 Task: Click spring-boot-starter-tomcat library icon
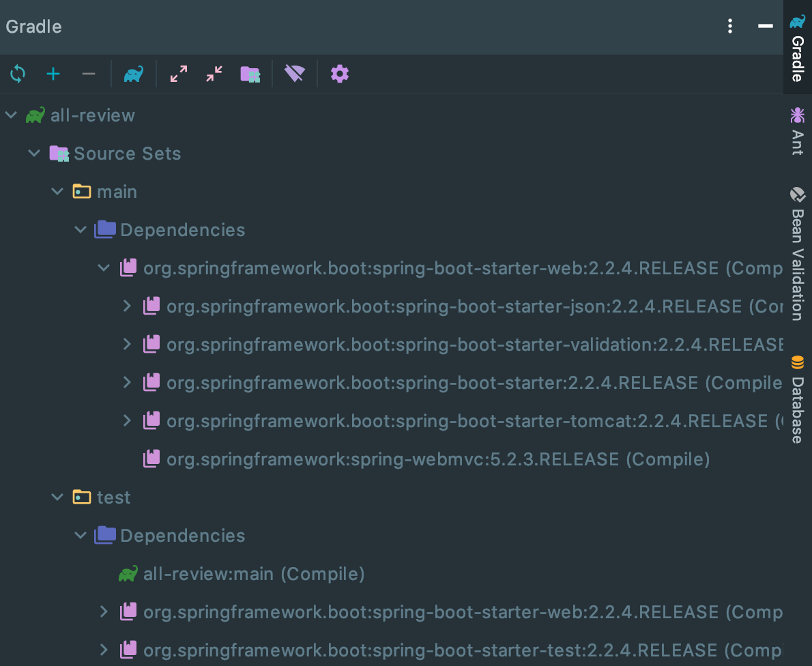[x=151, y=420]
